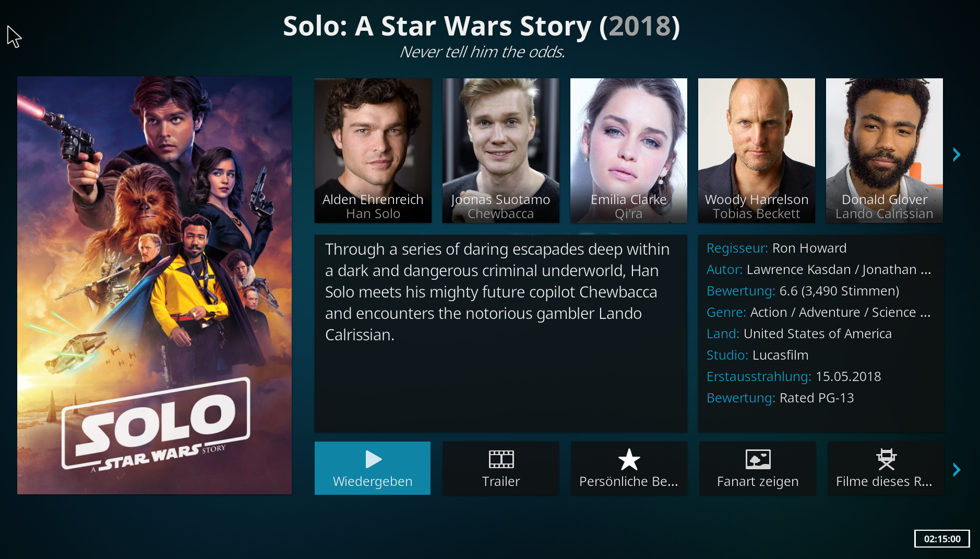The width and height of the screenshot is (980, 559).
Task: Click the director's chair icon
Action: 886,459
